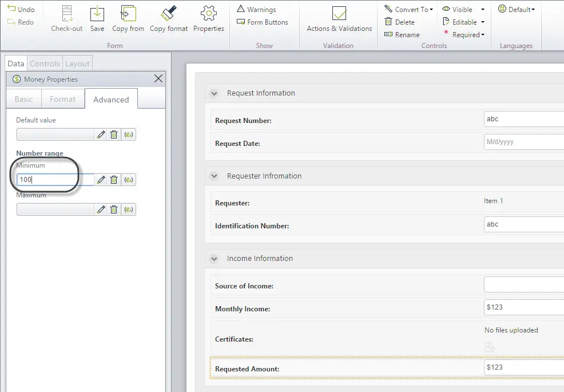Edit the Minimum value with the pencil icon
Viewport: 564px width, 392px height.
[101, 180]
